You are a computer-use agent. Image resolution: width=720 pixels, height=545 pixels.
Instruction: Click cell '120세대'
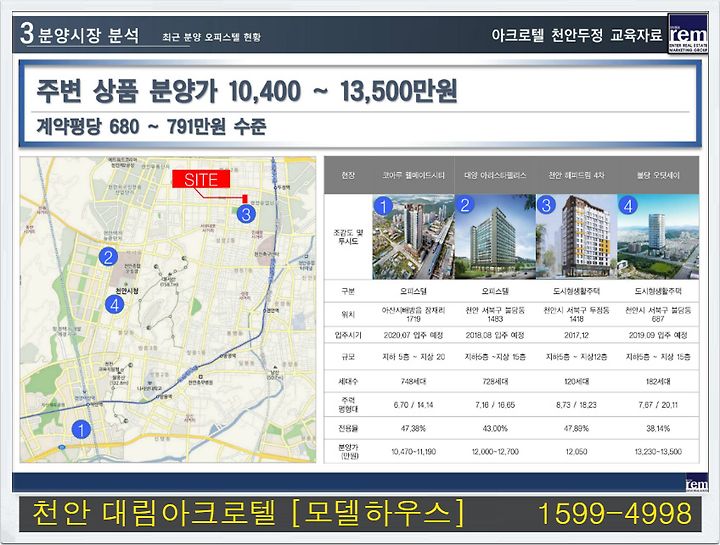pos(576,381)
